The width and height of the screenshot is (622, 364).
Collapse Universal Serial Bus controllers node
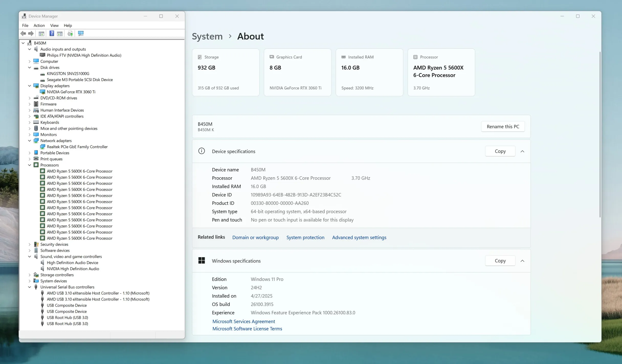[x=29, y=287]
